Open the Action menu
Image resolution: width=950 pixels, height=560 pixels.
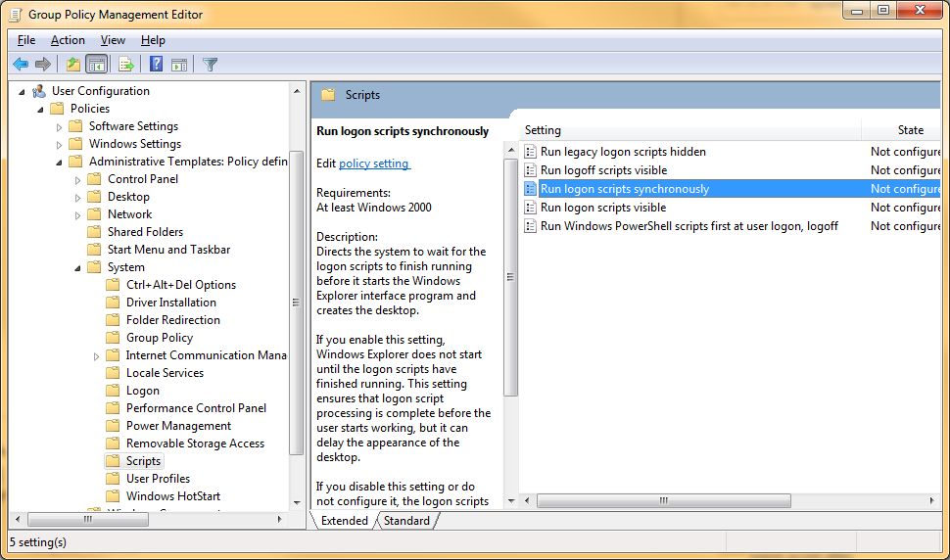click(x=68, y=40)
